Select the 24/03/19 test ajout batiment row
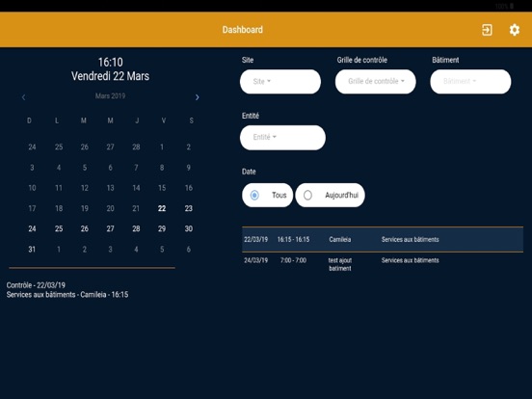Viewport: 532px width, 399px height. [383, 264]
